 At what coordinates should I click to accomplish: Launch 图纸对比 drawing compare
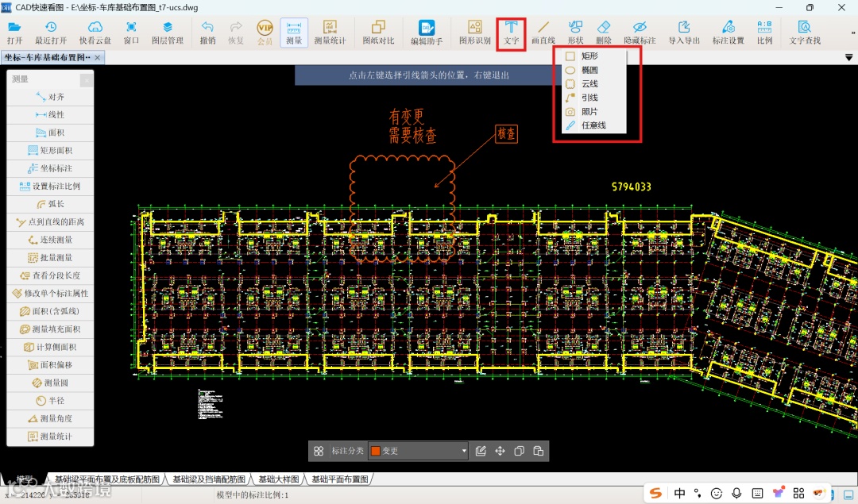[x=378, y=33]
